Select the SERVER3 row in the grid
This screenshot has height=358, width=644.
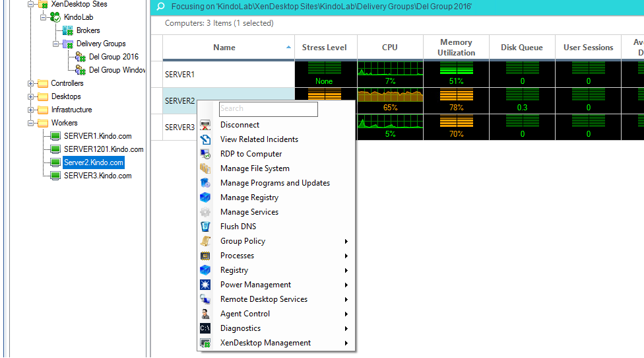(179, 127)
